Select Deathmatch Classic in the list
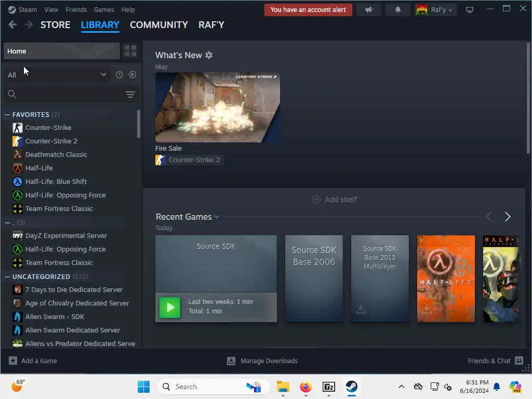This screenshot has width=532, height=399. [56, 155]
